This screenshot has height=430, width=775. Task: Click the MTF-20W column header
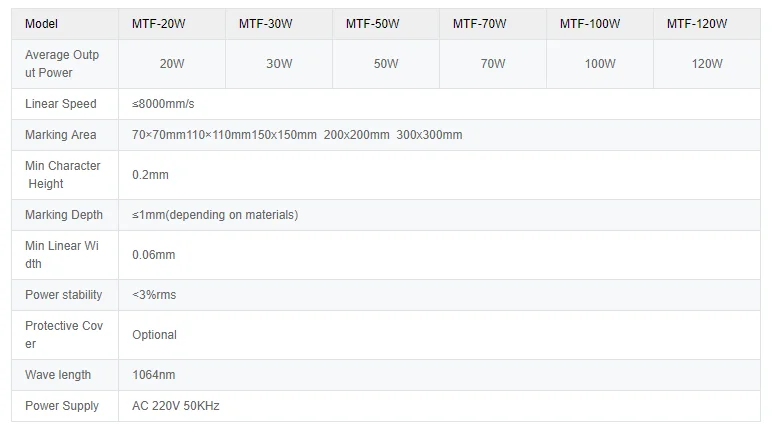pyautogui.click(x=157, y=23)
